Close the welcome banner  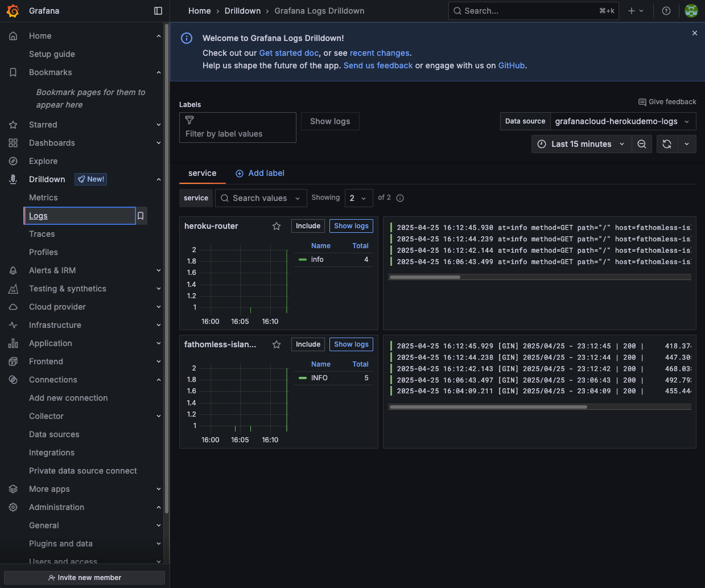(695, 33)
